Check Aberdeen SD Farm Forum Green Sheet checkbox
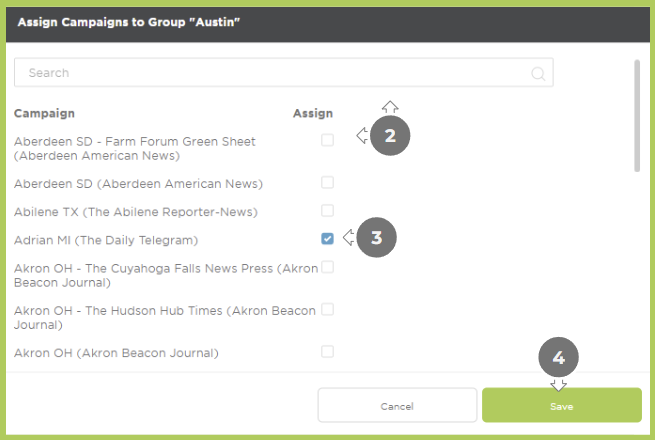Image resolution: width=655 pixels, height=440 pixels. click(328, 140)
